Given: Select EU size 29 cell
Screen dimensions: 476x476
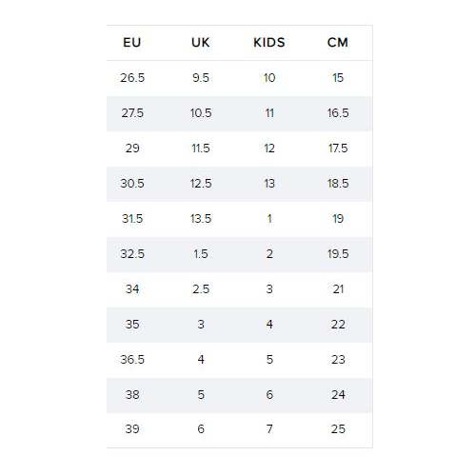Looking at the screenshot, I should [132, 149].
